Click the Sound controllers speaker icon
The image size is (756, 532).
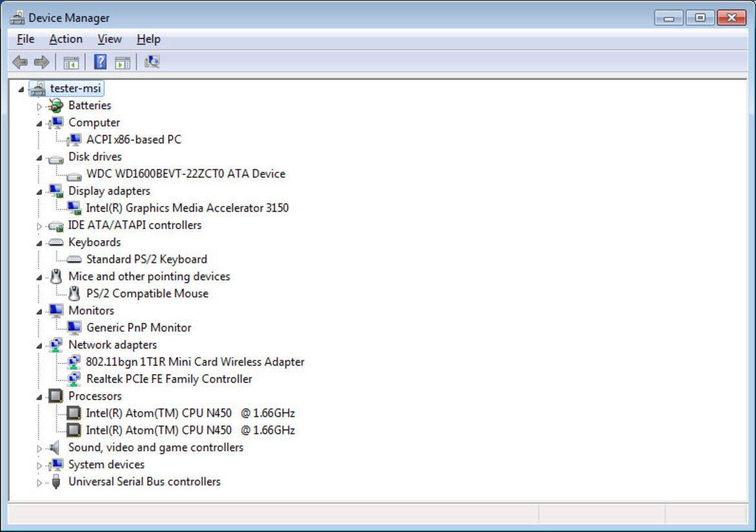(x=56, y=447)
